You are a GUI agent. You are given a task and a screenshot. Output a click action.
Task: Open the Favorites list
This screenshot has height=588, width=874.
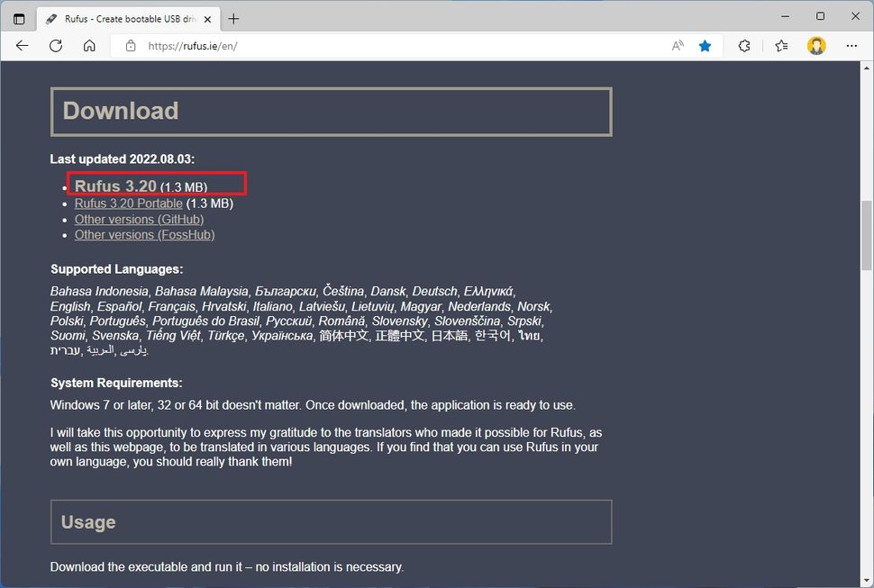coord(780,46)
